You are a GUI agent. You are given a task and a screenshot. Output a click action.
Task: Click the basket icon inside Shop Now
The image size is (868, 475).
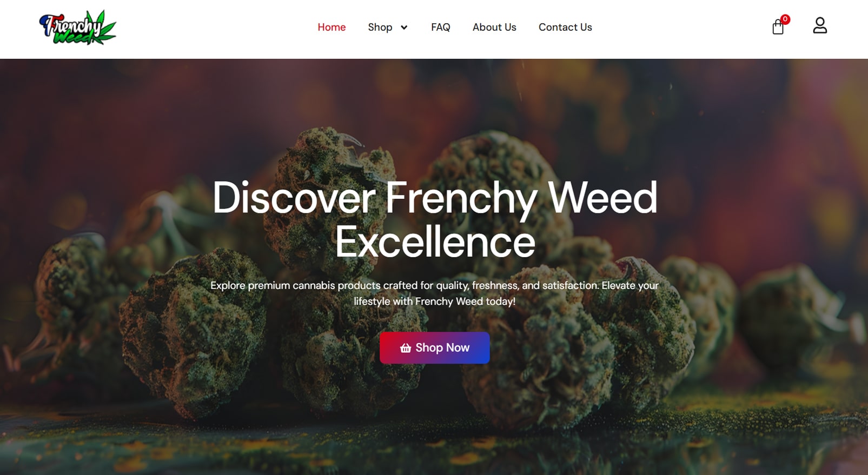[406, 348]
